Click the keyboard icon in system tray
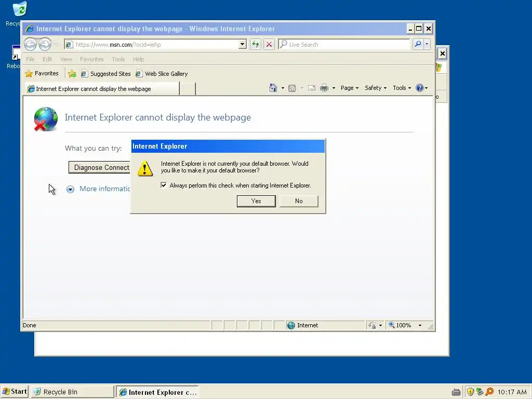The height and width of the screenshot is (399, 532). pyautogui.click(x=456, y=392)
